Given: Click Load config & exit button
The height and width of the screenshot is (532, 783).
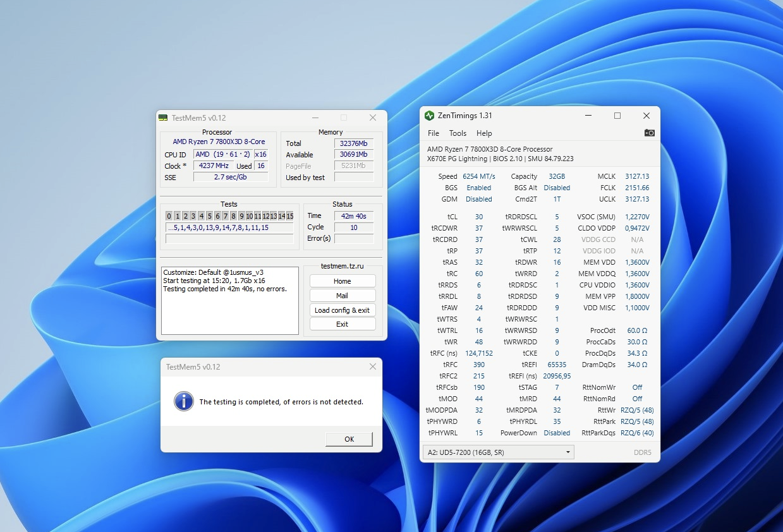Looking at the screenshot, I should coord(343,310).
